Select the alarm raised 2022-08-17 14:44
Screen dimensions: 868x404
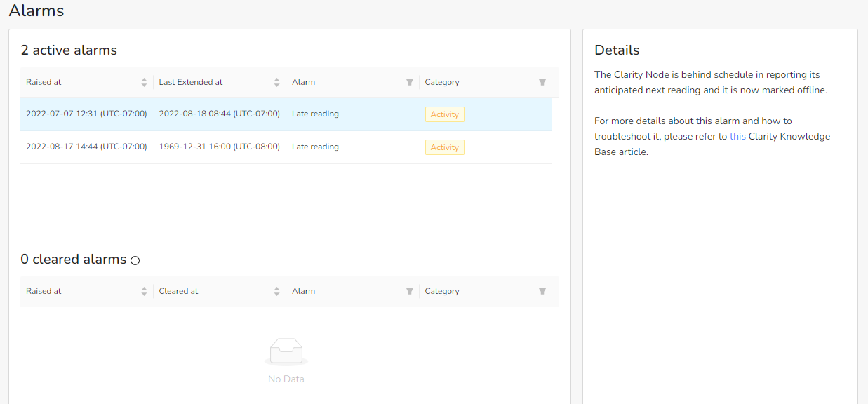[x=286, y=147]
